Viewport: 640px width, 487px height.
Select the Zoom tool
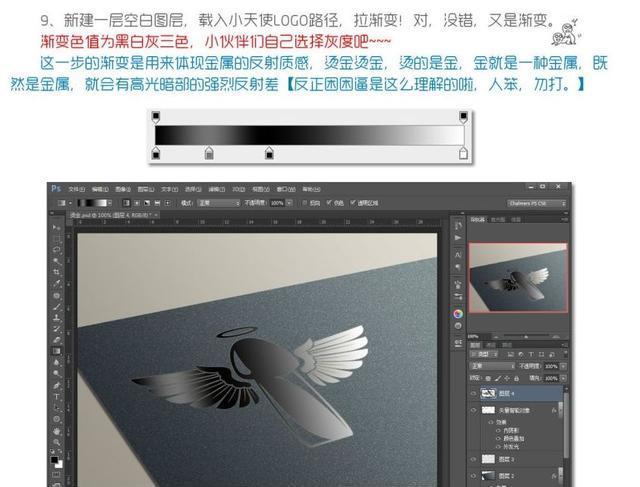(x=56, y=442)
